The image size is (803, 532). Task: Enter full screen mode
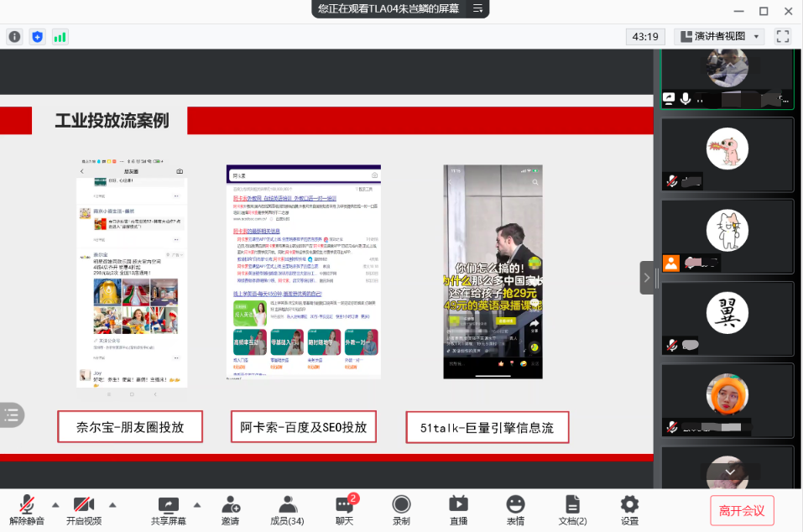click(x=783, y=36)
